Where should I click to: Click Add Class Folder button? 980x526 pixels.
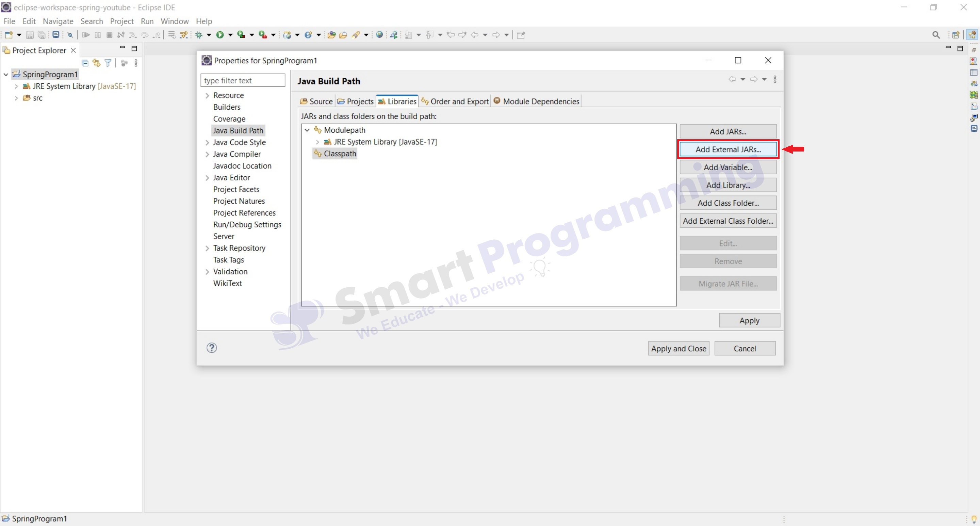coord(728,203)
